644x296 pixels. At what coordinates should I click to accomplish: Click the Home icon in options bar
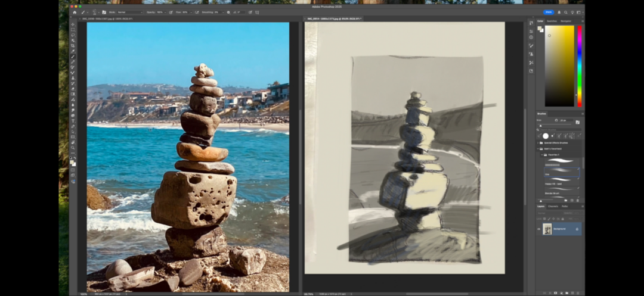pos(75,12)
